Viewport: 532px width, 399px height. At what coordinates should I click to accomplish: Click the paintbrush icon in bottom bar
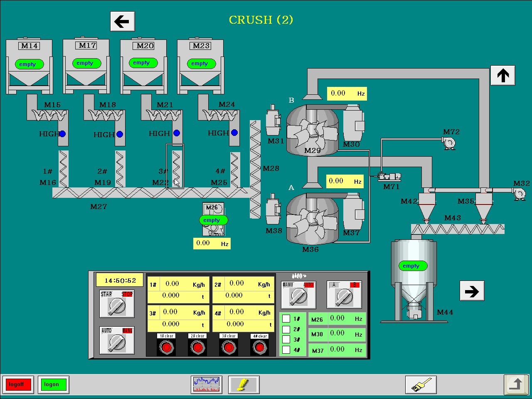click(x=421, y=384)
